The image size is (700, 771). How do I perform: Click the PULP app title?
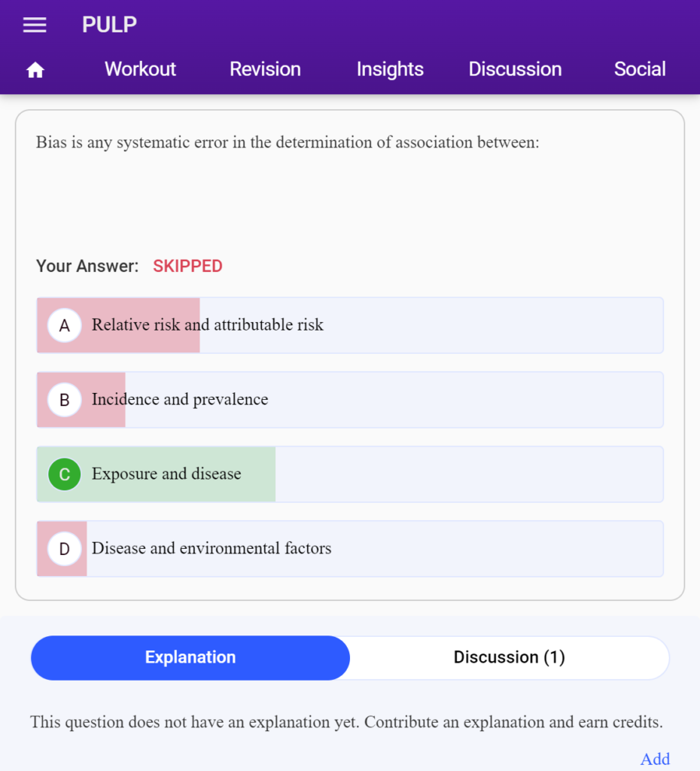pyautogui.click(x=109, y=25)
